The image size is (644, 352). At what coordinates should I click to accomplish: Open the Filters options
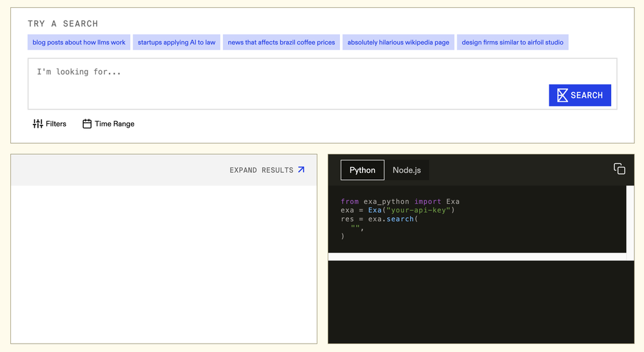[x=50, y=124]
